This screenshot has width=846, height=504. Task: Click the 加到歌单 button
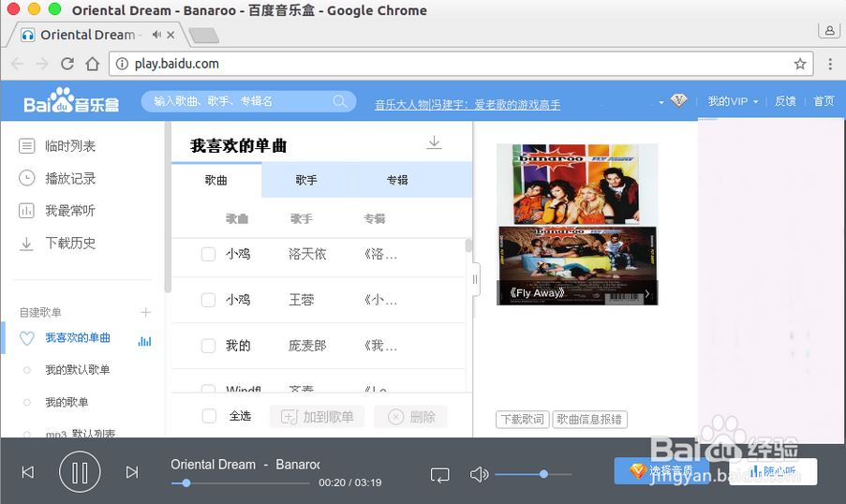(318, 417)
